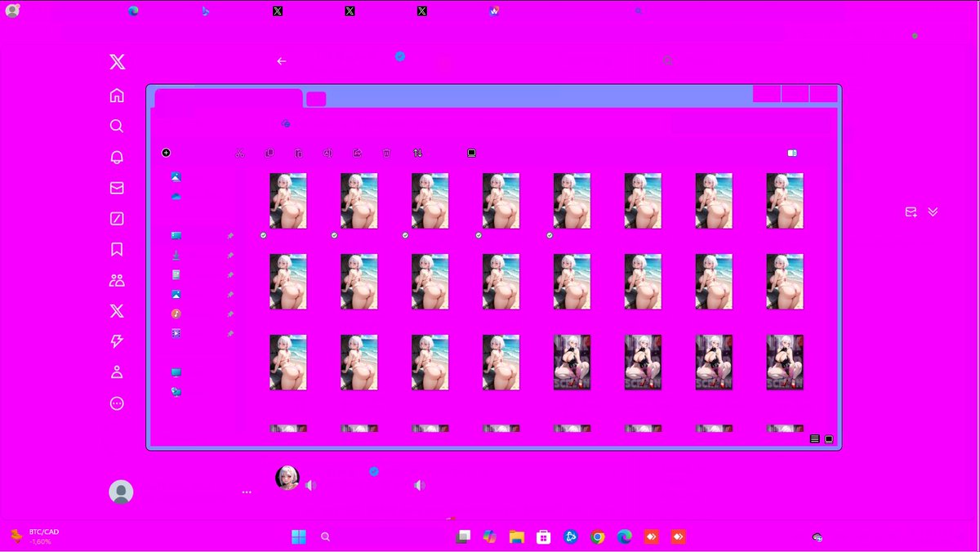This screenshot has height=552, width=980.
Task: Toggle selection checkbox of fifth top-row file
Action: coord(550,235)
